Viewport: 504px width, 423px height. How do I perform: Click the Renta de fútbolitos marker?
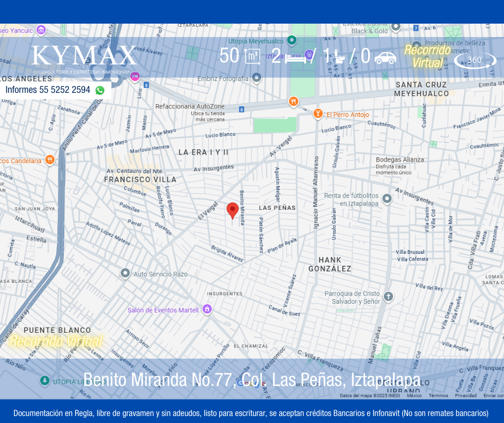coord(387,199)
